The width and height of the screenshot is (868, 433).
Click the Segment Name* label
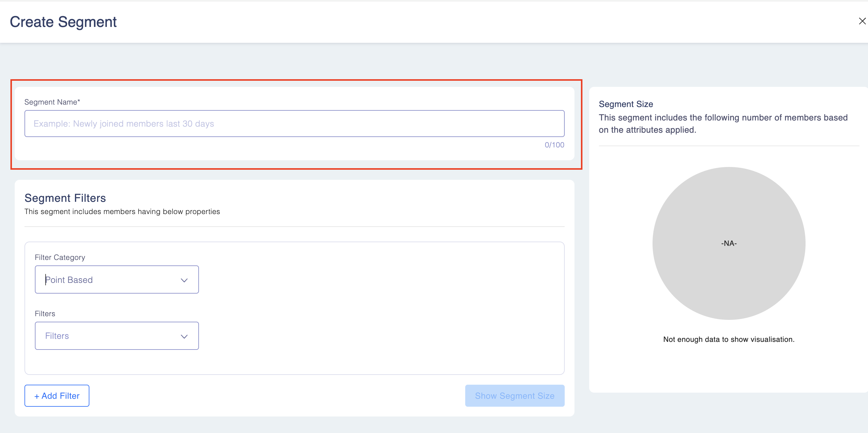point(52,102)
